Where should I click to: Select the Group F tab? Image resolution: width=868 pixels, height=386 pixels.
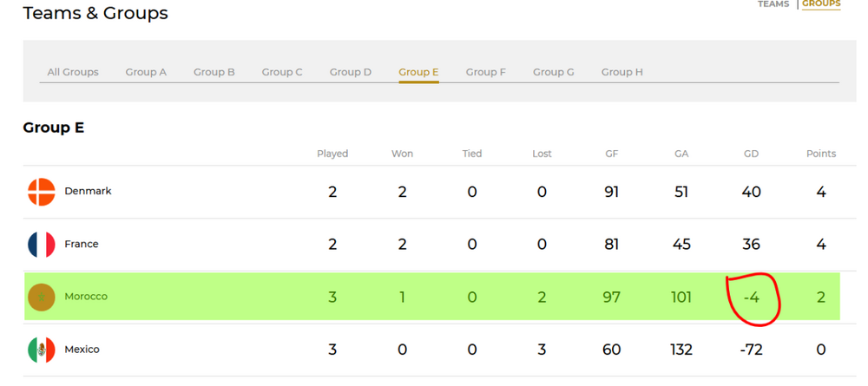[x=486, y=72]
